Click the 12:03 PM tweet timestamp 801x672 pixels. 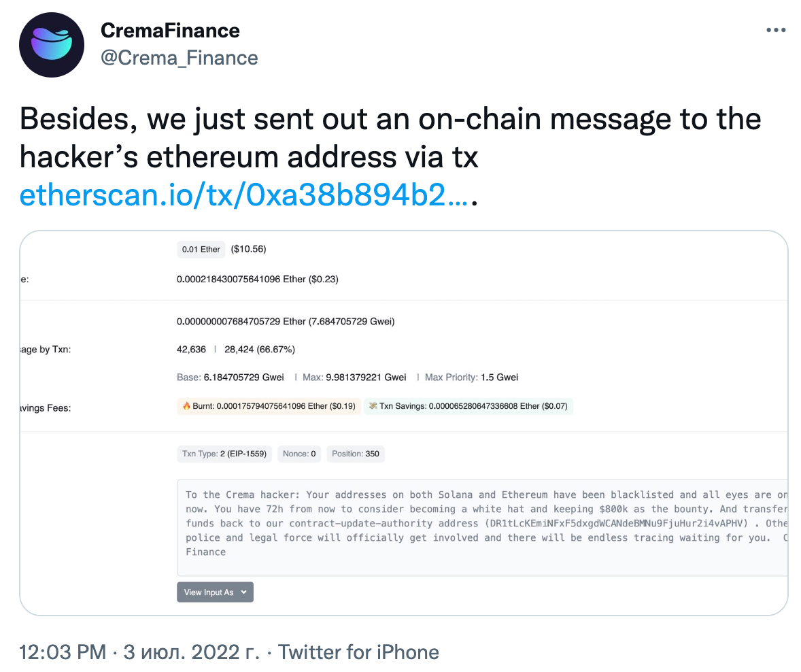coord(63,652)
